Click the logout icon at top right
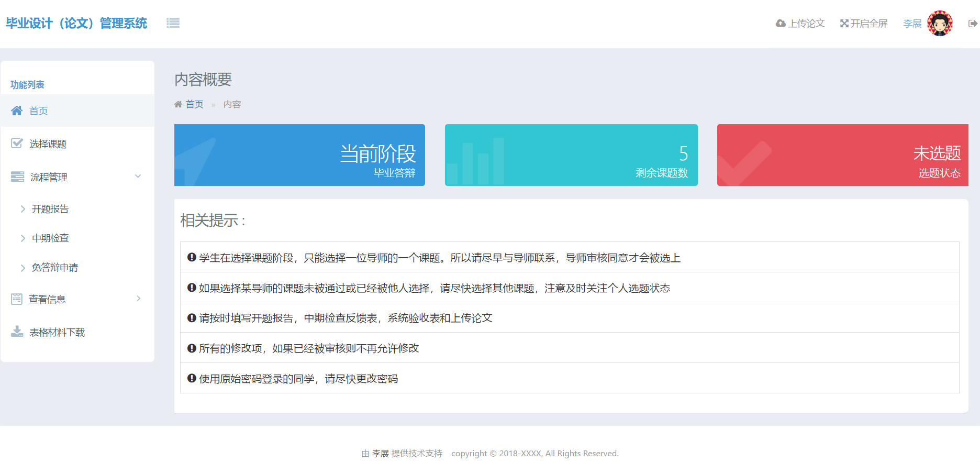Image resolution: width=980 pixels, height=462 pixels. tap(973, 24)
